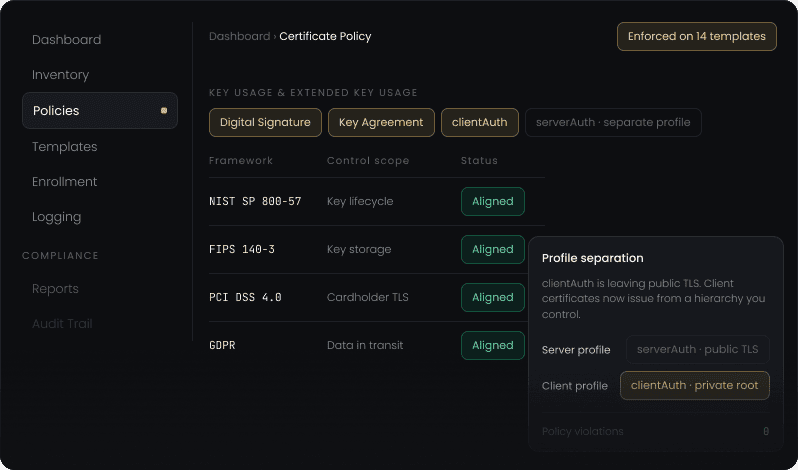Screen dimensions: 798x470
Task: Click Key storage control scope
Action: click(x=359, y=249)
